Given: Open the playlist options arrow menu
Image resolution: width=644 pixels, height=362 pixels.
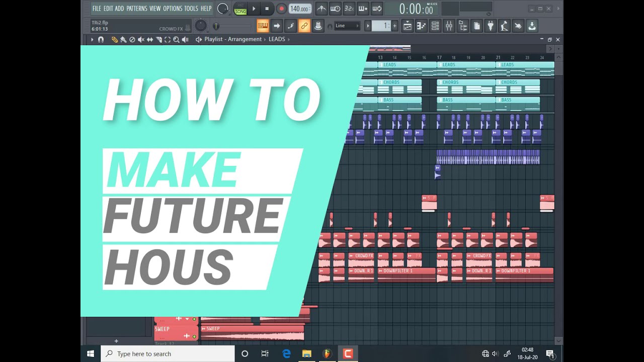Looking at the screenshot, I should click(92, 39).
